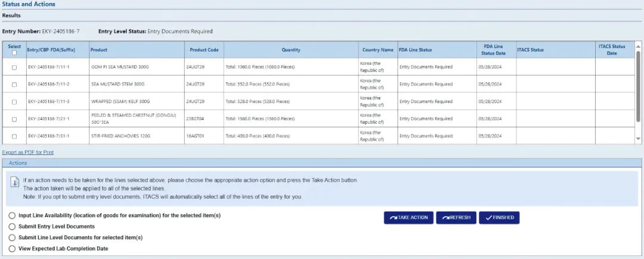This screenshot has width=644, height=259.
Task: Click the Product column header
Action: coord(99,50)
